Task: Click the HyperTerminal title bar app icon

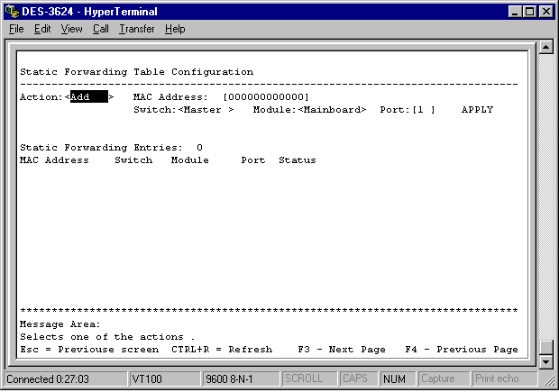Action: [x=11, y=11]
